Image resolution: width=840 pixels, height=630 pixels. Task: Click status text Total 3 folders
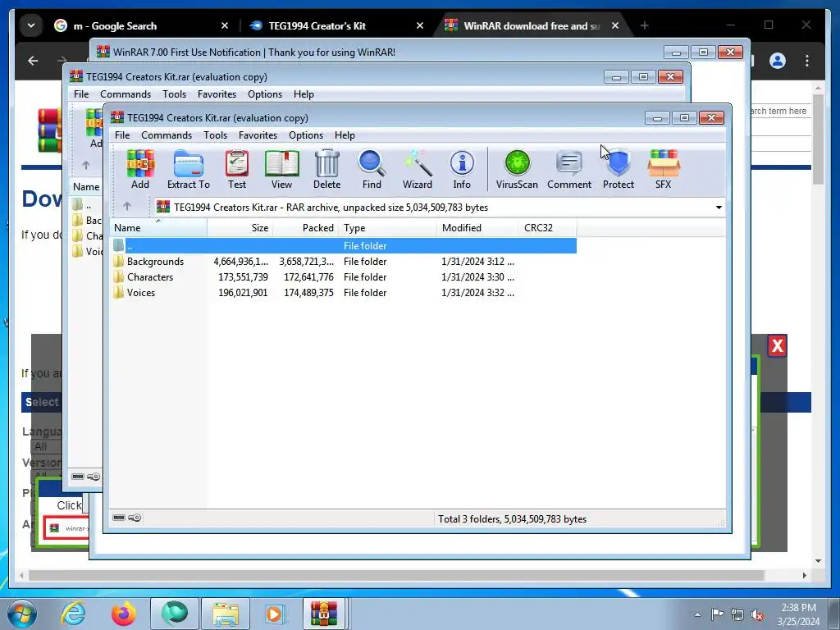(512, 519)
